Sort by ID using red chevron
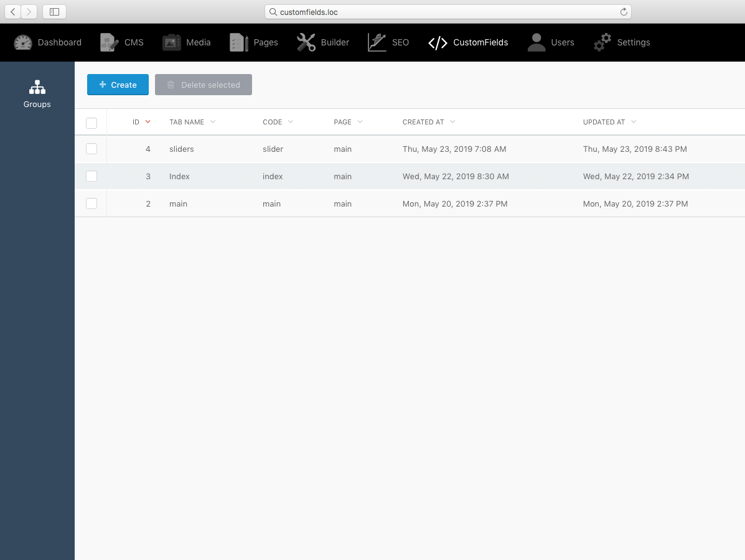 click(x=148, y=121)
